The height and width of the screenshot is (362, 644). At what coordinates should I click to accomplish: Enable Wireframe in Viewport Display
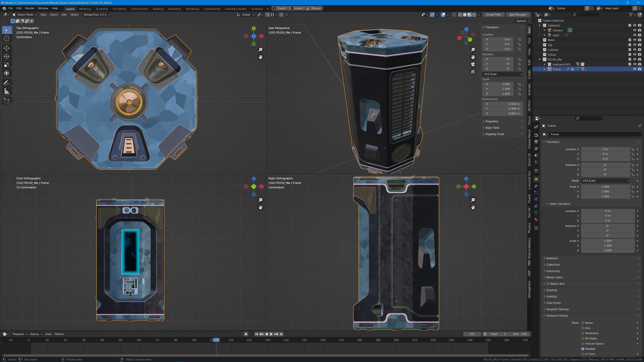[583, 333]
